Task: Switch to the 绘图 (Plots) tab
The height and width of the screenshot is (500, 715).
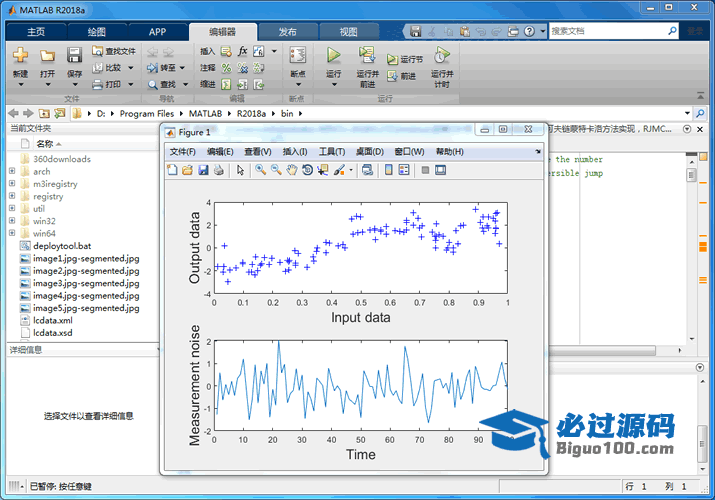Action: coord(96,32)
